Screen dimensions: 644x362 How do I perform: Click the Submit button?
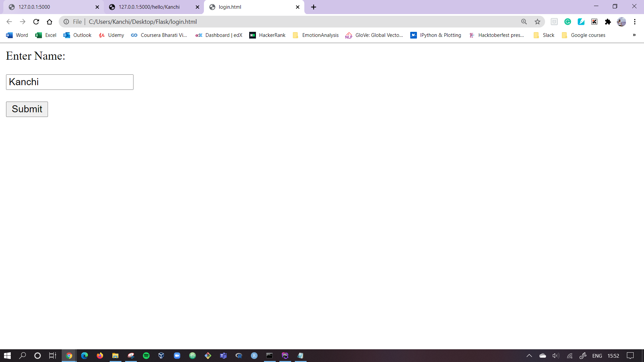[x=27, y=109]
